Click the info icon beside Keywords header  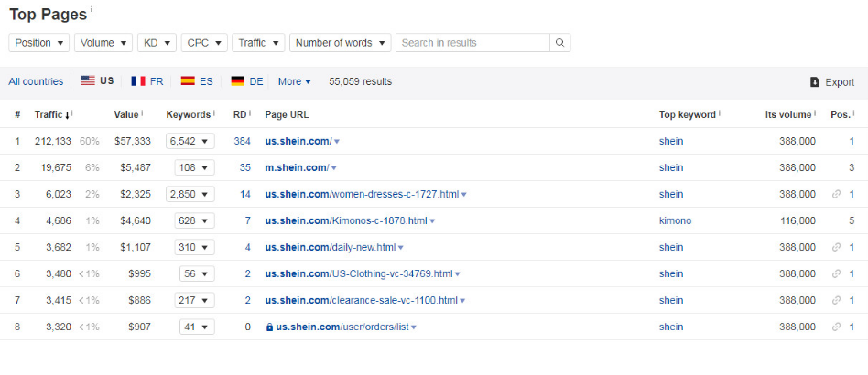(213, 113)
